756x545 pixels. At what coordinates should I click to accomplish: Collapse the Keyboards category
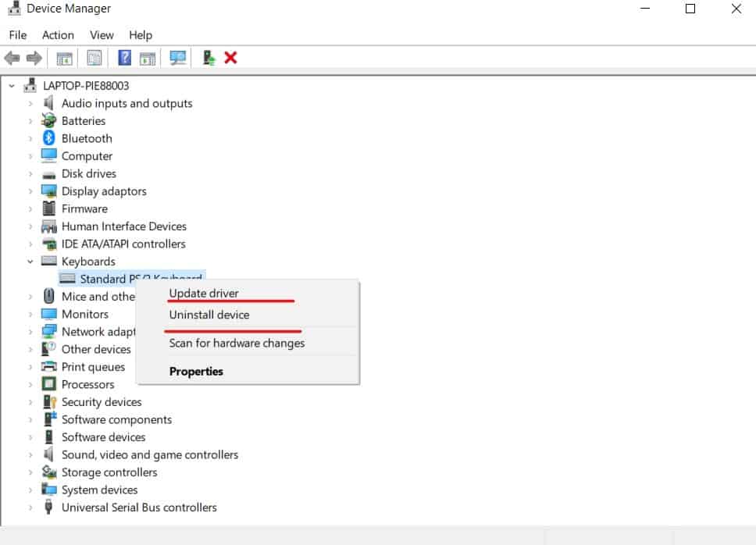click(x=31, y=261)
